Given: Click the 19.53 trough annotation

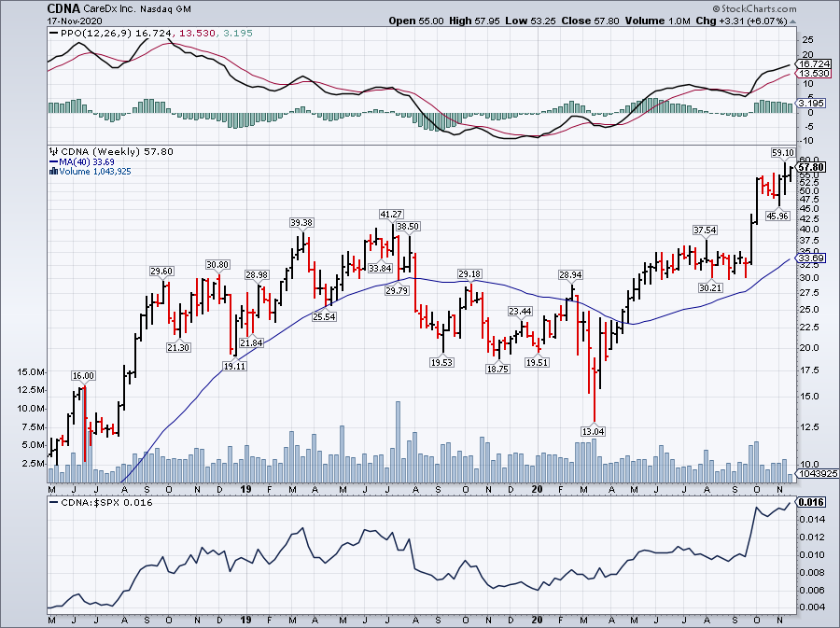Looking at the screenshot, I should [441, 362].
